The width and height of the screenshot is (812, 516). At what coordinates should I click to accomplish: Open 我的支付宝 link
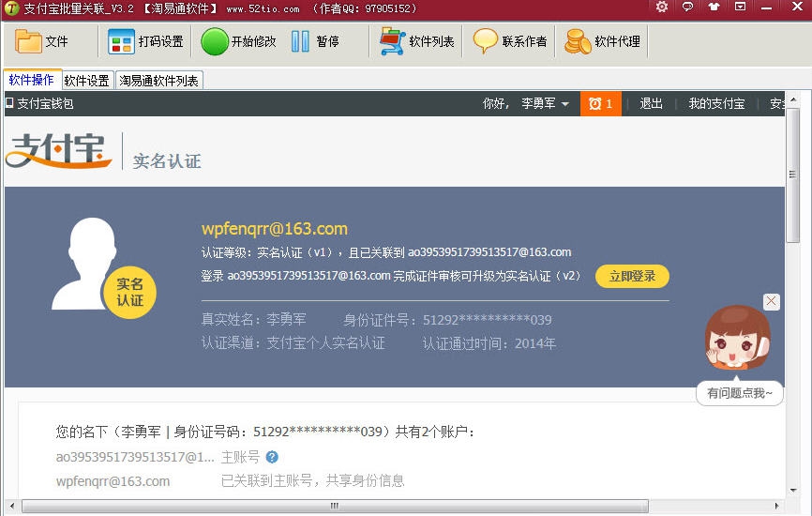[x=716, y=103]
